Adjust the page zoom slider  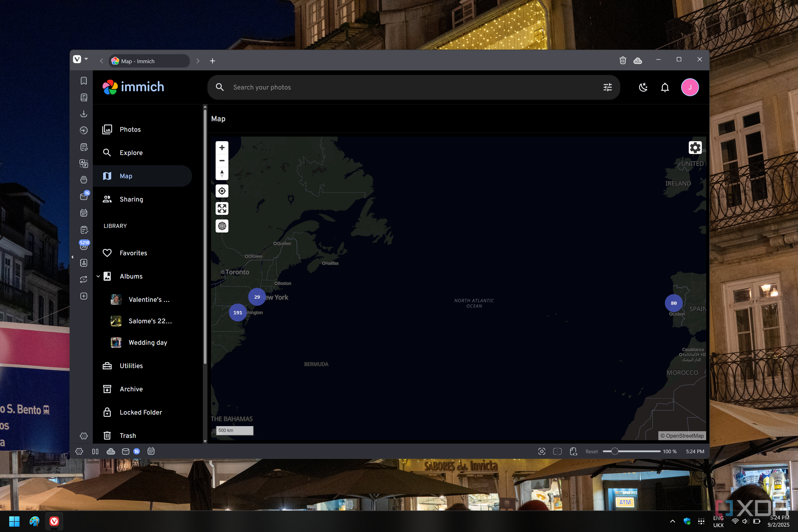coord(631,451)
